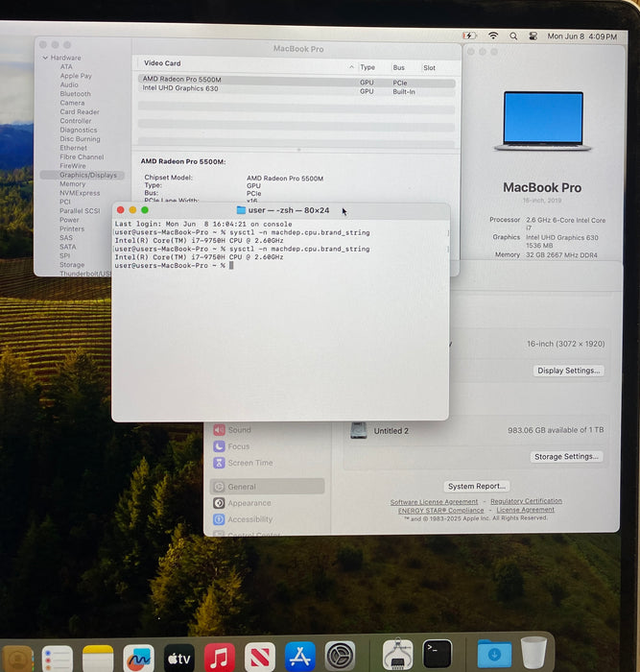
Task: Open License Agreement link
Action: 525,510
